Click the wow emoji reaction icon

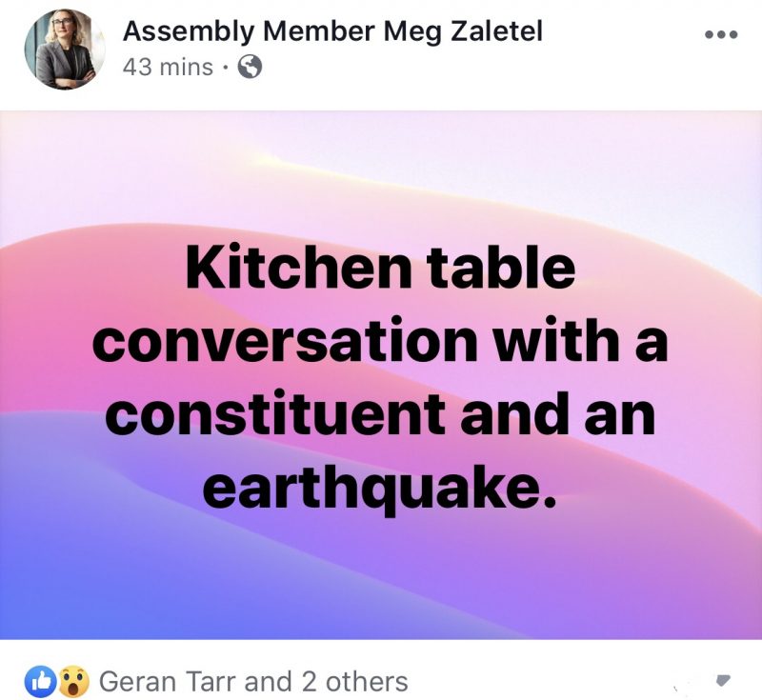73,682
